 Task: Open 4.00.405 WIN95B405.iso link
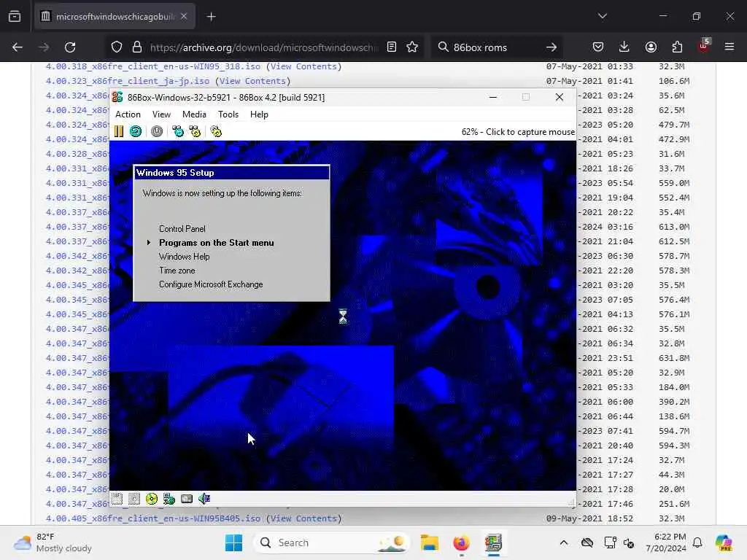pyautogui.click(x=153, y=518)
